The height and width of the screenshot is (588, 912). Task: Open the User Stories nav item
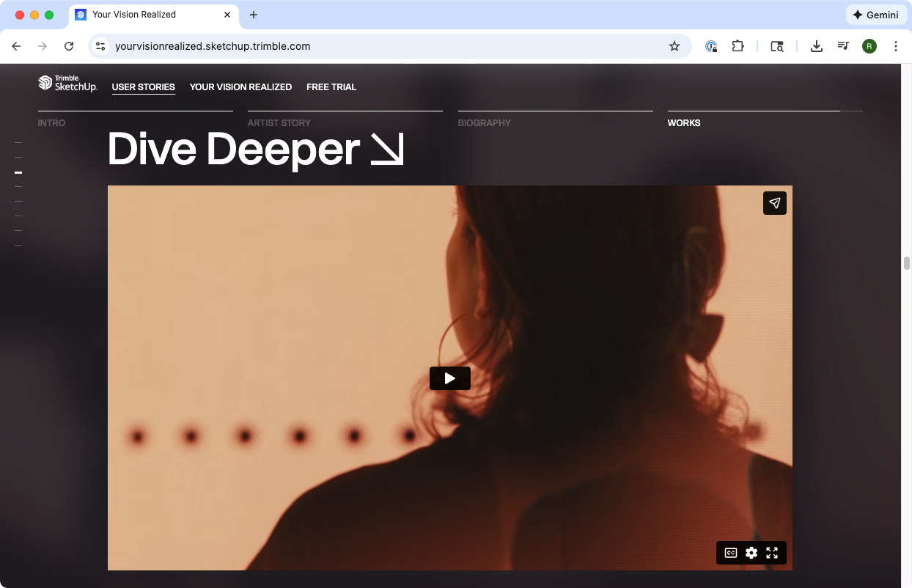143,87
